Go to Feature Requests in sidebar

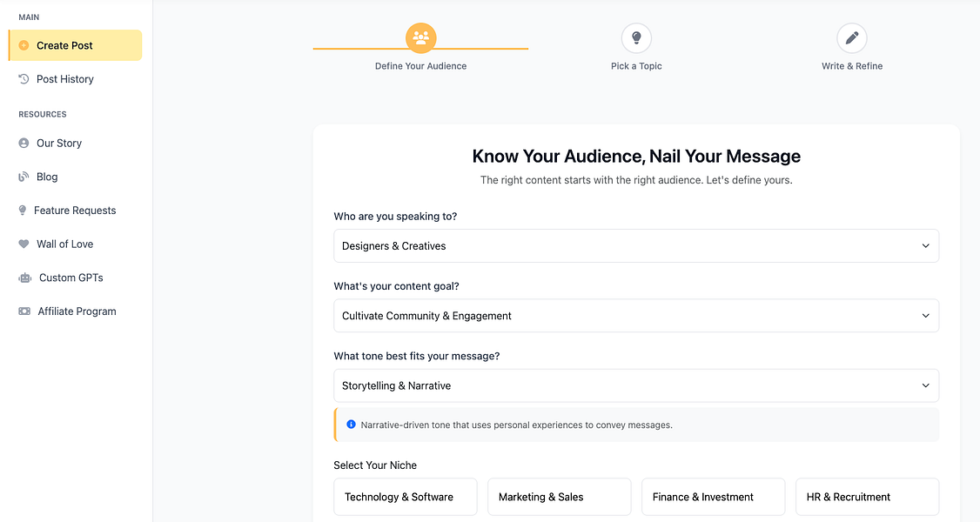[x=75, y=211]
